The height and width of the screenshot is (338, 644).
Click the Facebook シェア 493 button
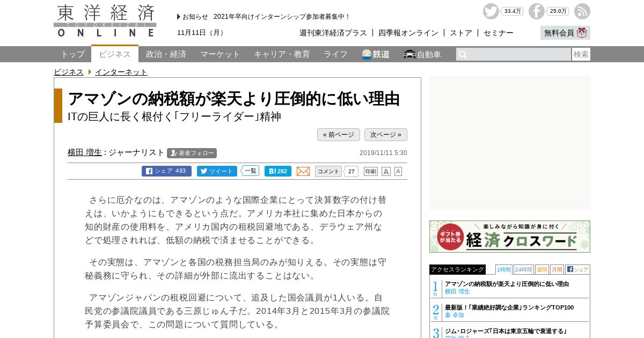[166, 171]
